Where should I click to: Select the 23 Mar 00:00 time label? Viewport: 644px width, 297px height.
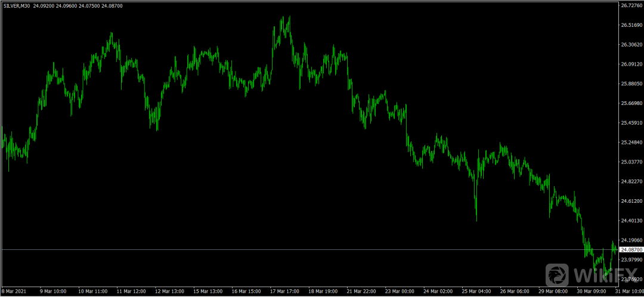[399, 292]
